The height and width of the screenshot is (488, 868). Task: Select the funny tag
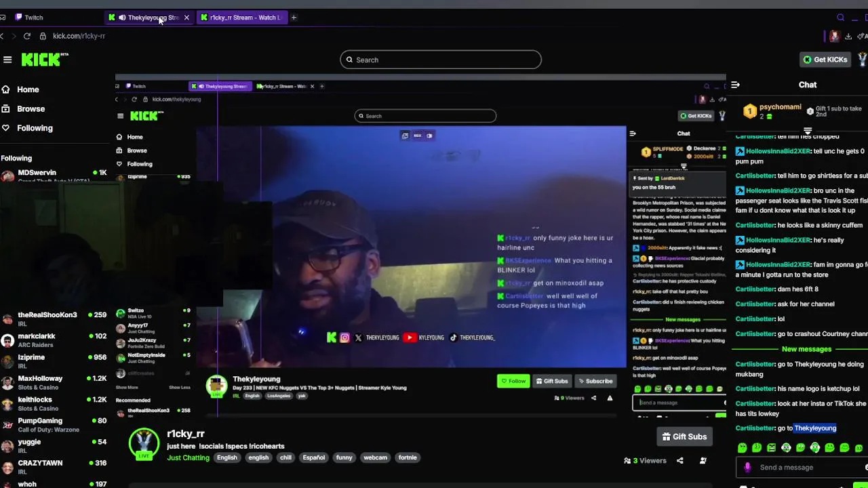344,457
